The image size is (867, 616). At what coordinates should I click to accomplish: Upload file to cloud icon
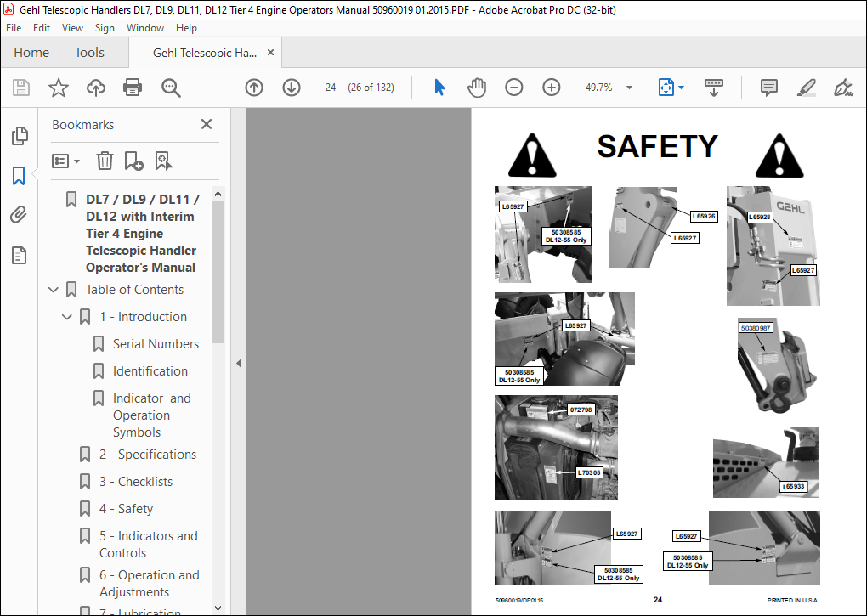coord(96,88)
